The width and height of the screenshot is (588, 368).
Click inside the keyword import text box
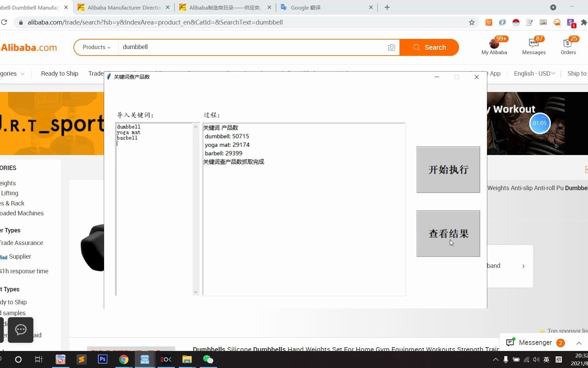pos(154,209)
